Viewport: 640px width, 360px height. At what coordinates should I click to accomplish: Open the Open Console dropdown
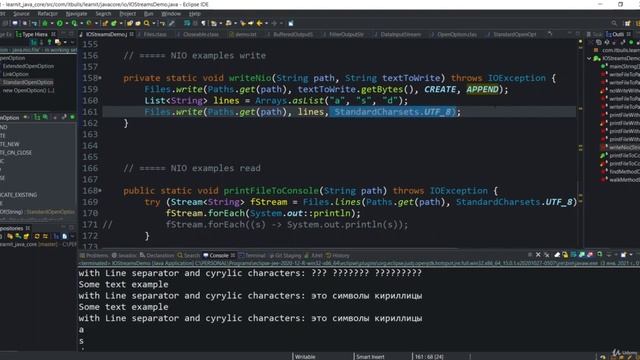coord(631,255)
